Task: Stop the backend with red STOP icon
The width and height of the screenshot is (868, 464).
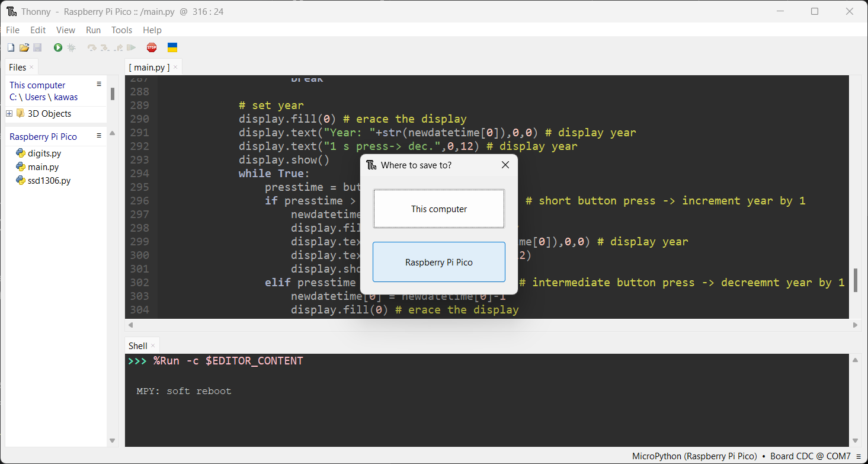Action: coord(152,47)
